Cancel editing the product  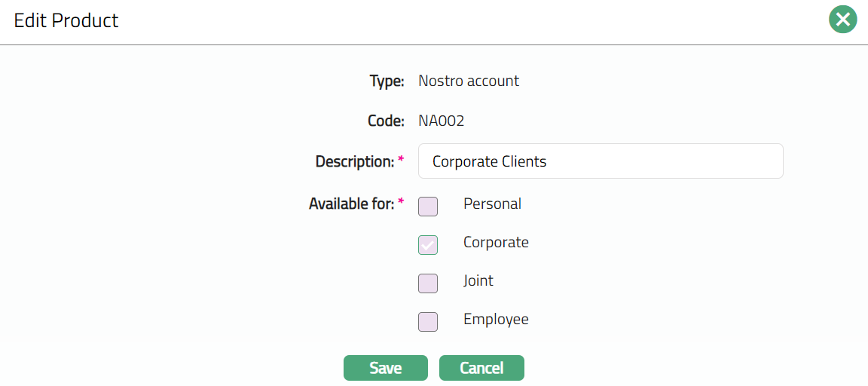[x=481, y=368]
